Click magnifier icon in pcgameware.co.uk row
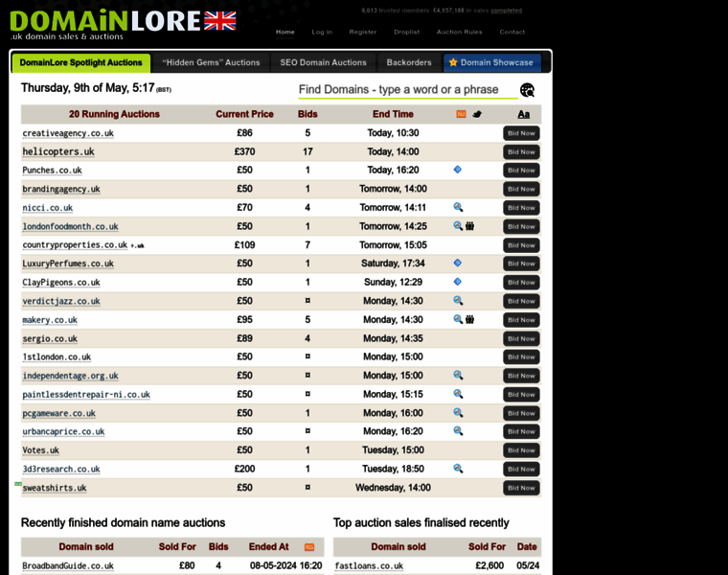Screen dimensions: 728x575 pos(458,412)
